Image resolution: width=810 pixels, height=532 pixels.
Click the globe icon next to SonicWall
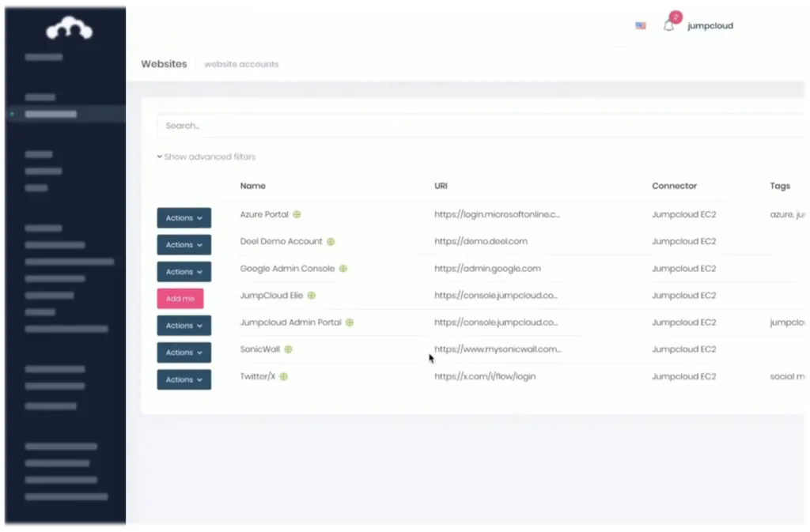click(288, 349)
